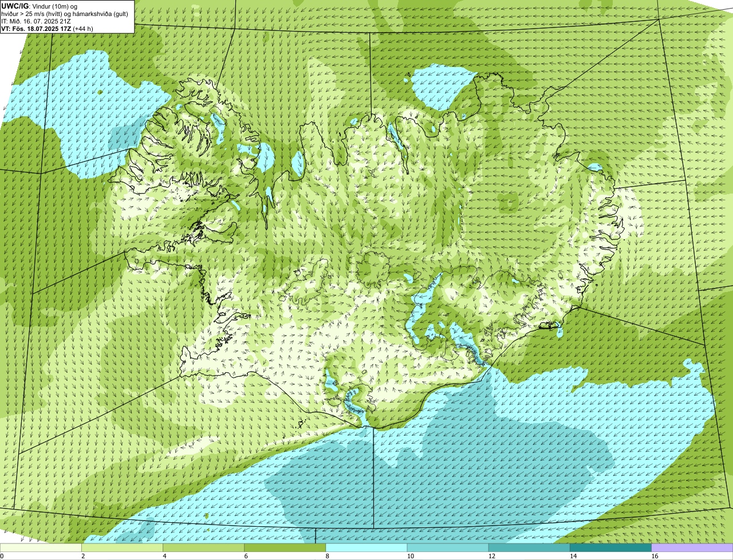This screenshot has height=560, width=733.
Task: Click the '2' label under the color scale
Action: (83, 556)
